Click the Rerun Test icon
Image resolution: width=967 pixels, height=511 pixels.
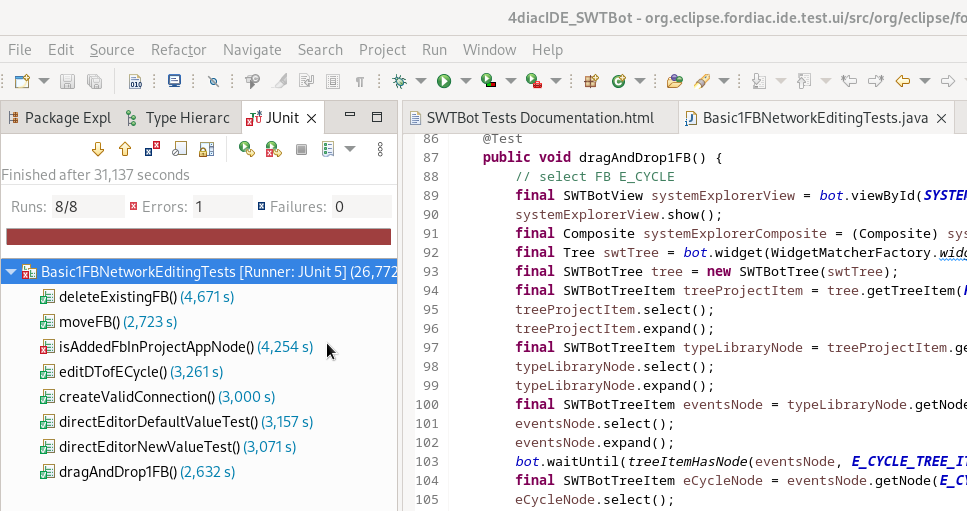click(246, 149)
